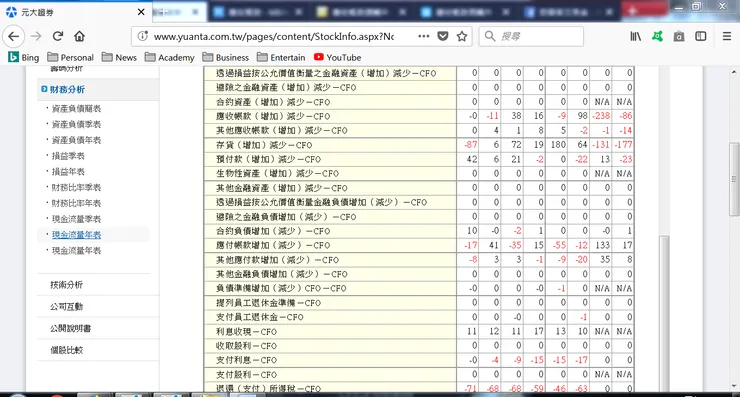Select the 應收帳款(增加)減少-CFO row label
Viewport: 740px width, 397px height.
273,116
